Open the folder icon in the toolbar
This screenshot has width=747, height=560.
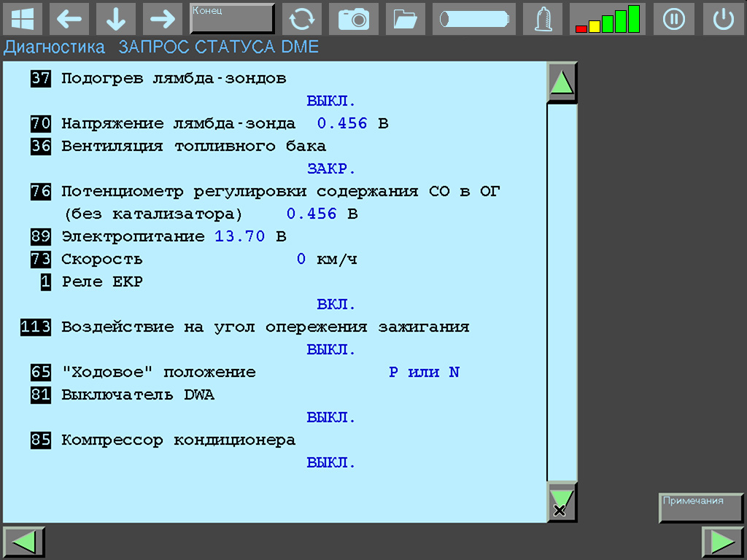405,19
